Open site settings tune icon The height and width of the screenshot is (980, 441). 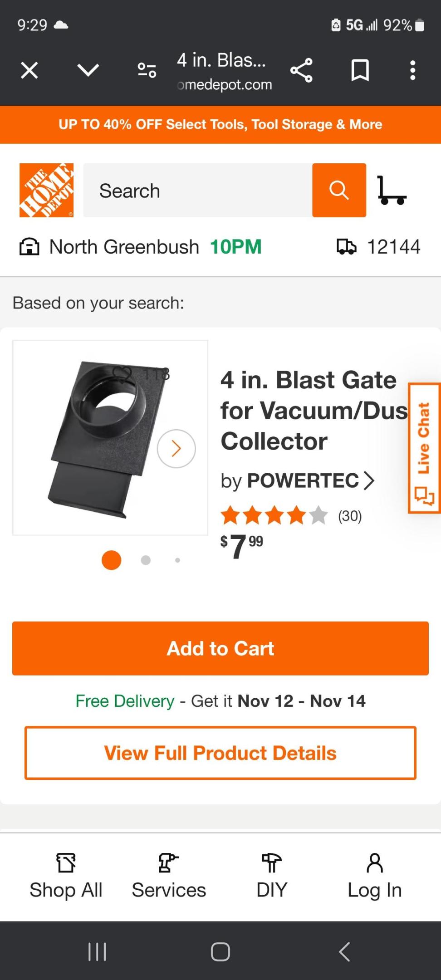point(147,70)
